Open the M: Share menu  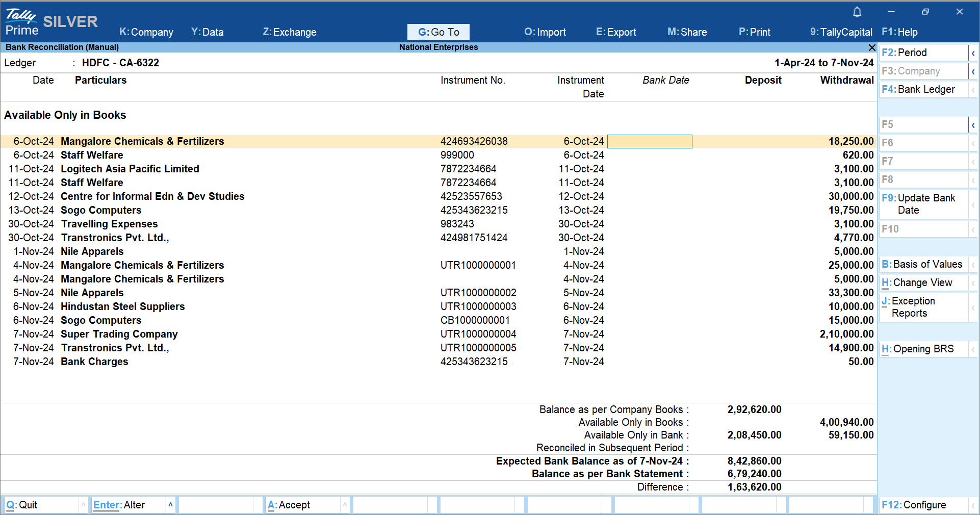coord(687,32)
